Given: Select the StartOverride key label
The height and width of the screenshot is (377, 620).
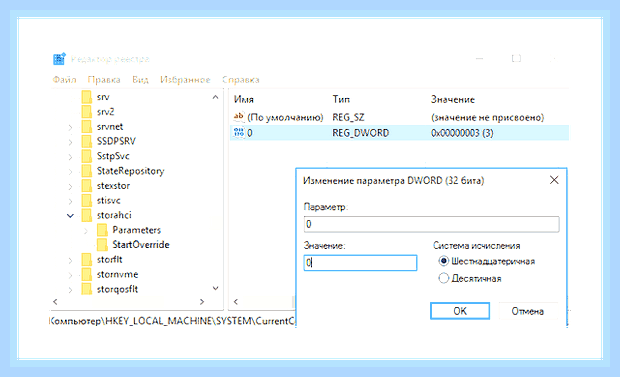Looking at the screenshot, I should (x=141, y=245).
